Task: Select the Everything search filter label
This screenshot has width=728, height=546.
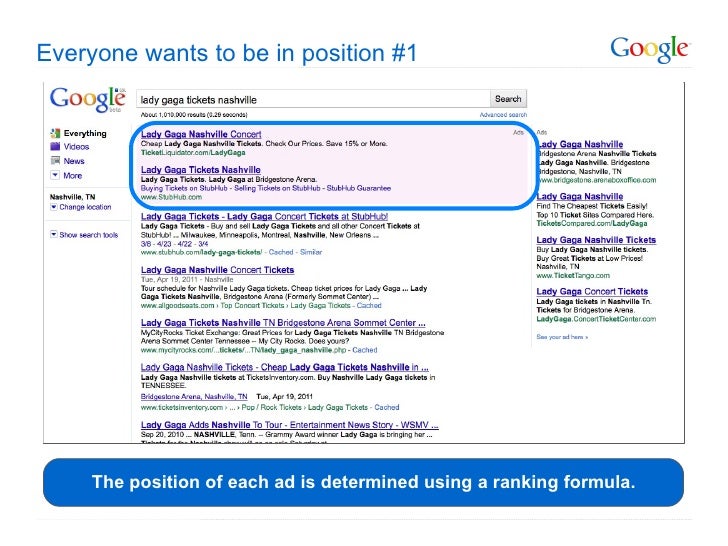Action: coord(85,133)
